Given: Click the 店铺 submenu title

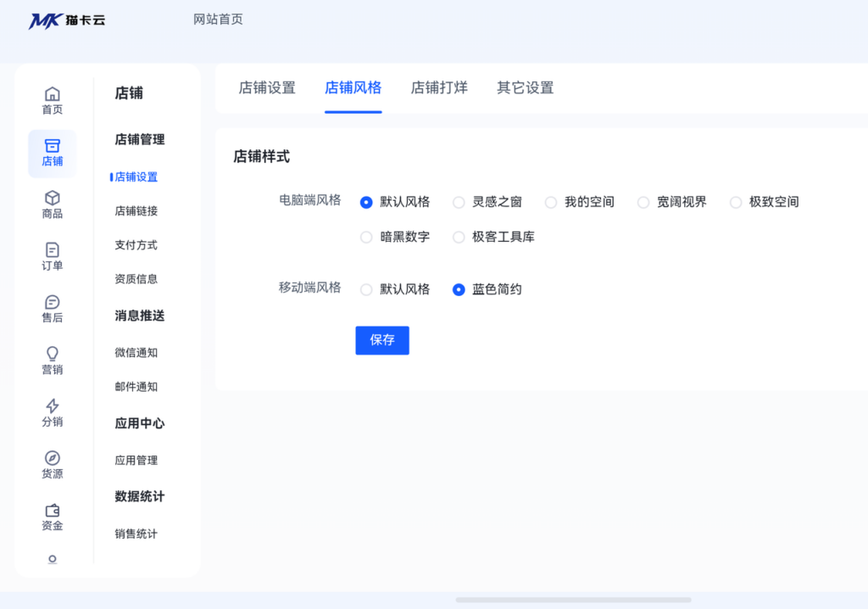Looking at the screenshot, I should (129, 93).
